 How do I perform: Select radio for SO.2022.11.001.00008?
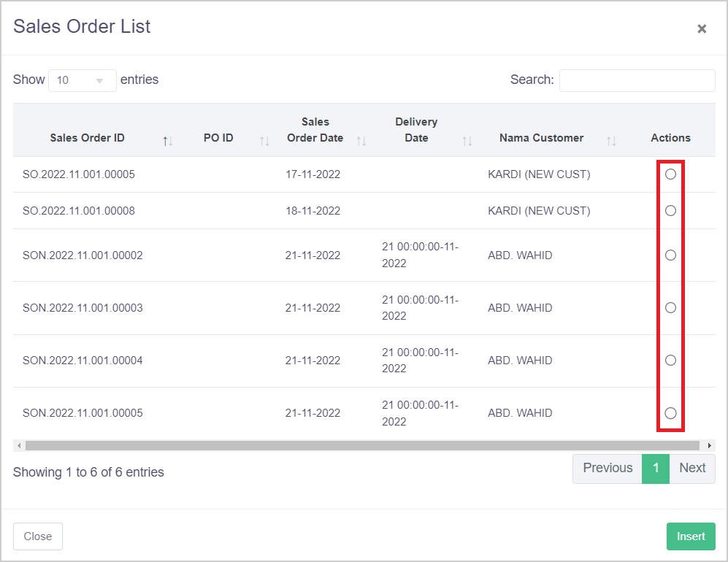[670, 211]
